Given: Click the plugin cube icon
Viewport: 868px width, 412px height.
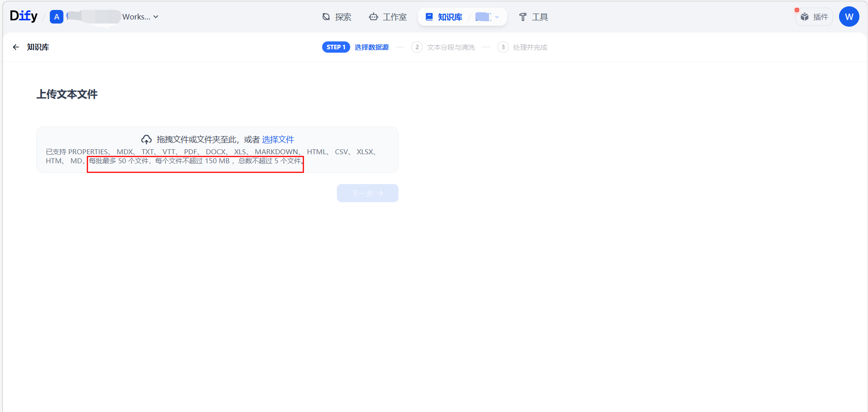Looking at the screenshot, I should click(x=805, y=17).
